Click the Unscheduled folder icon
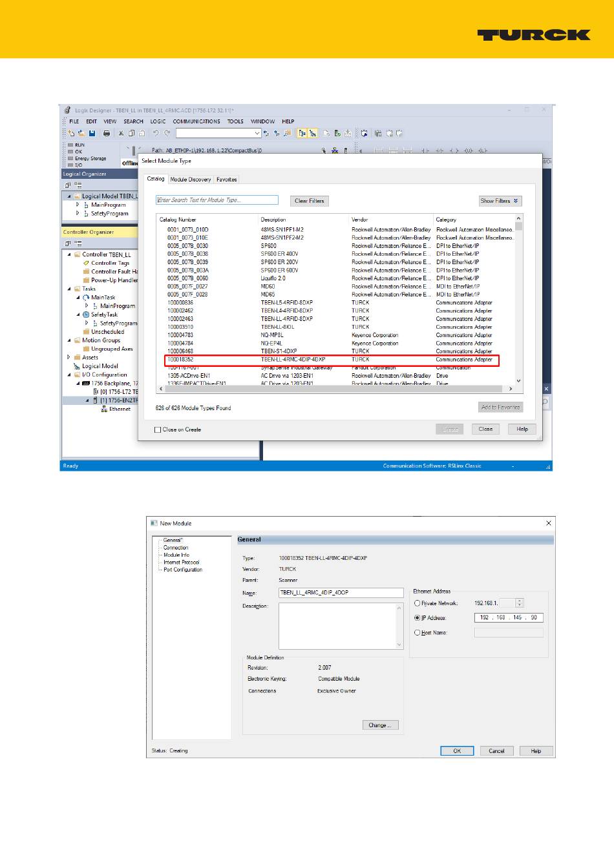This screenshot has width=614, height=868. pyautogui.click(x=86, y=332)
